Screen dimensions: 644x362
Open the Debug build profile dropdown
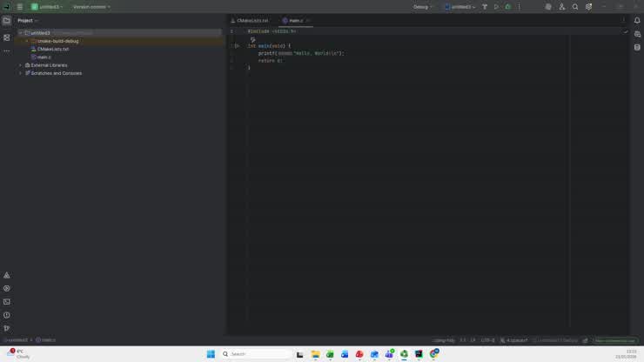point(423,7)
